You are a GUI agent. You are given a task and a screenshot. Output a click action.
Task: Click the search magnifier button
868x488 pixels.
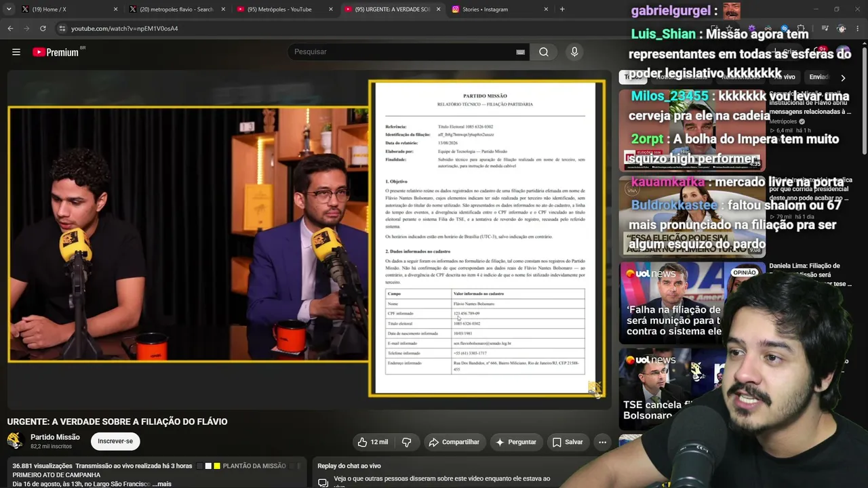click(x=544, y=52)
